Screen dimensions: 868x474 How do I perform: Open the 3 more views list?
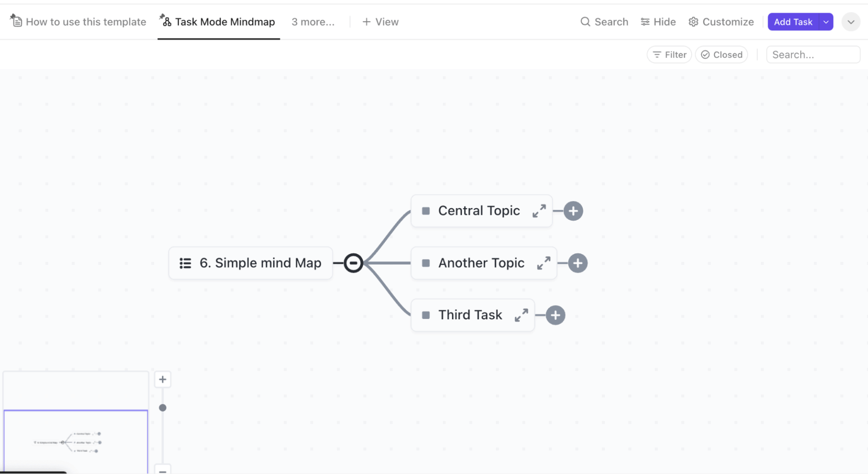[x=313, y=21]
